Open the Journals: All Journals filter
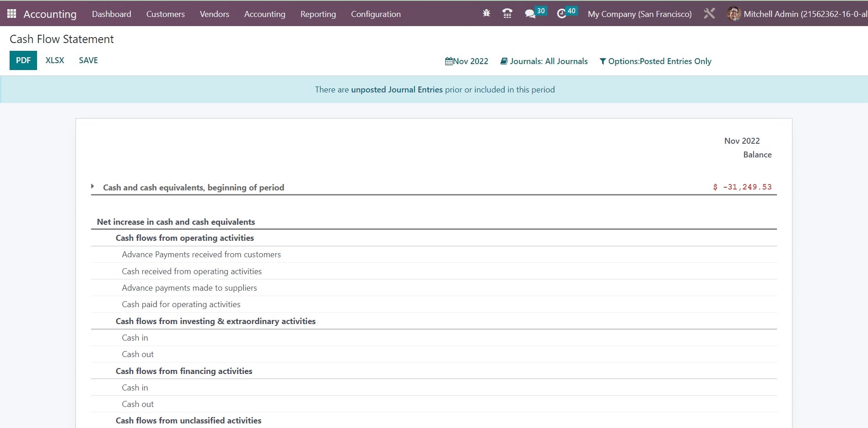This screenshot has width=868, height=428. point(544,61)
